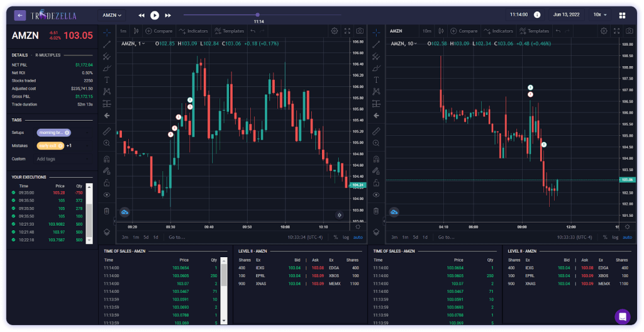644x332 pixels.
Task: Open the layout grid icon at top right
Action: point(623,14)
